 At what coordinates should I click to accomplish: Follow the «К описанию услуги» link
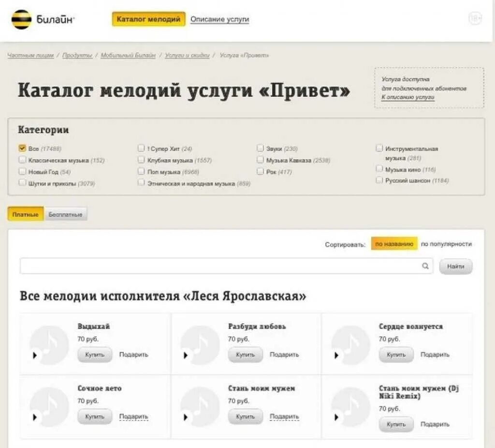pos(408,97)
